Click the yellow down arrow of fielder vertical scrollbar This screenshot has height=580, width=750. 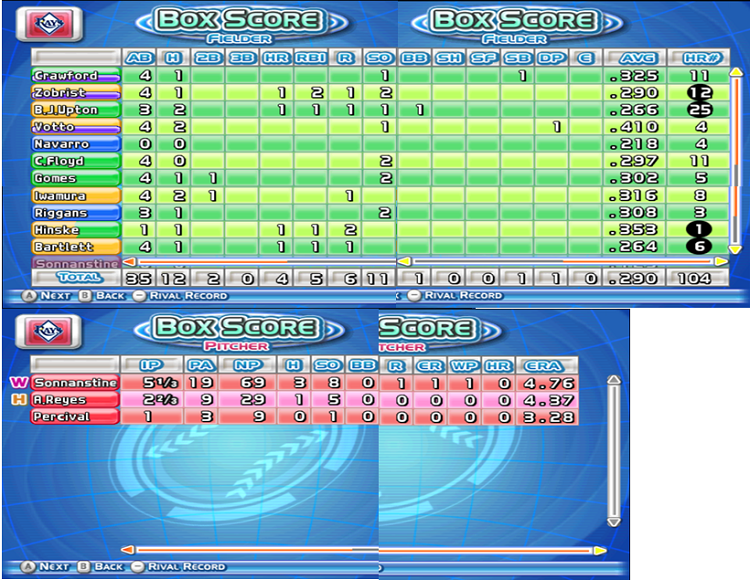[736, 249]
